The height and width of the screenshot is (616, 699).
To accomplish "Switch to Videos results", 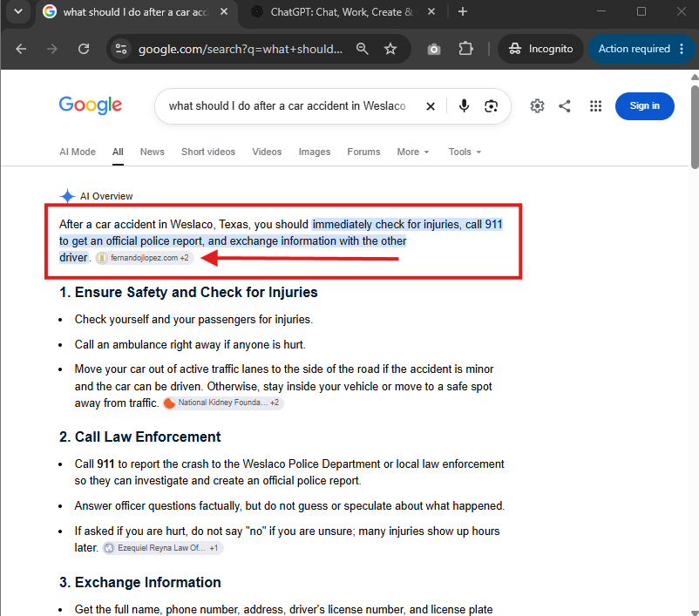I will click(267, 152).
